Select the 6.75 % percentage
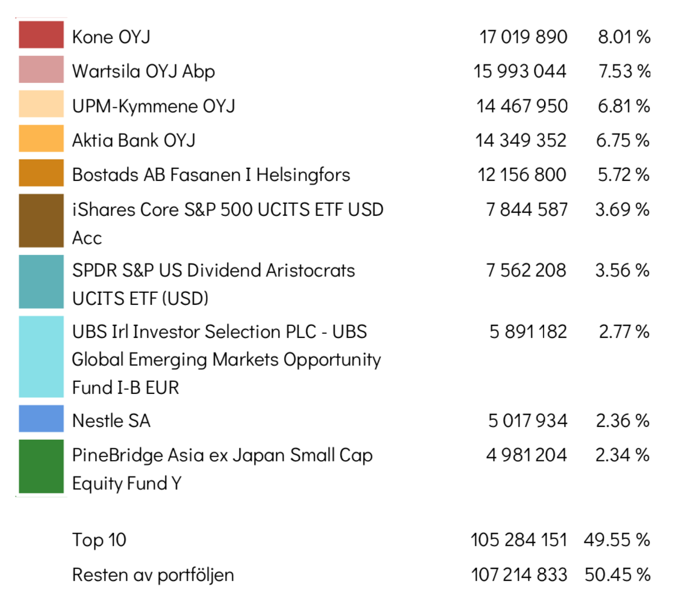Viewport: 685px width, 616px height. (x=623, y=141)
